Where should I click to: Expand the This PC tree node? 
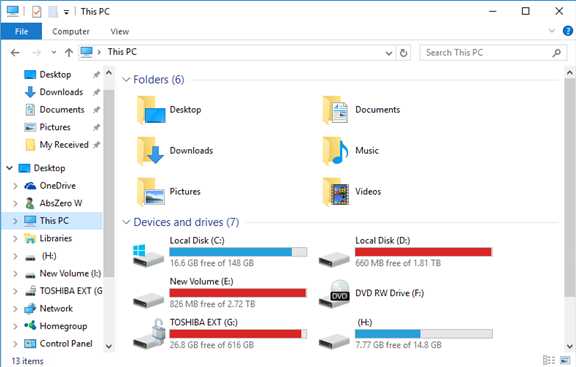tap(15, 221)
